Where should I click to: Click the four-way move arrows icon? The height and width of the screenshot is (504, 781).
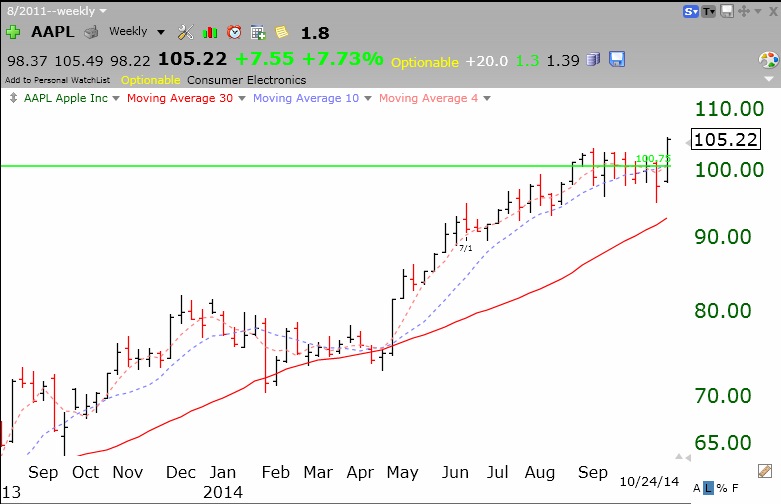click(744, 11)
